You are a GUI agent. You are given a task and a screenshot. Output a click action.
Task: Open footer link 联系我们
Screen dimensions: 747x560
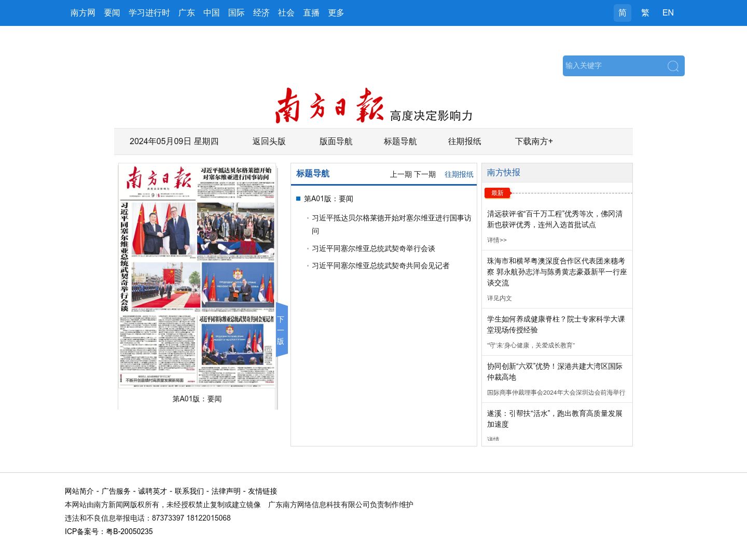click(x=189, y=492)
